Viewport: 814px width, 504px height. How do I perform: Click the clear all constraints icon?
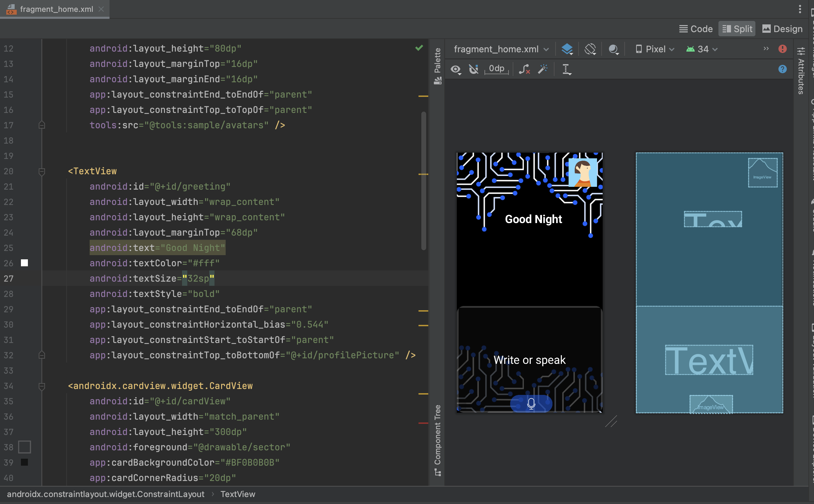pos(525,69)
